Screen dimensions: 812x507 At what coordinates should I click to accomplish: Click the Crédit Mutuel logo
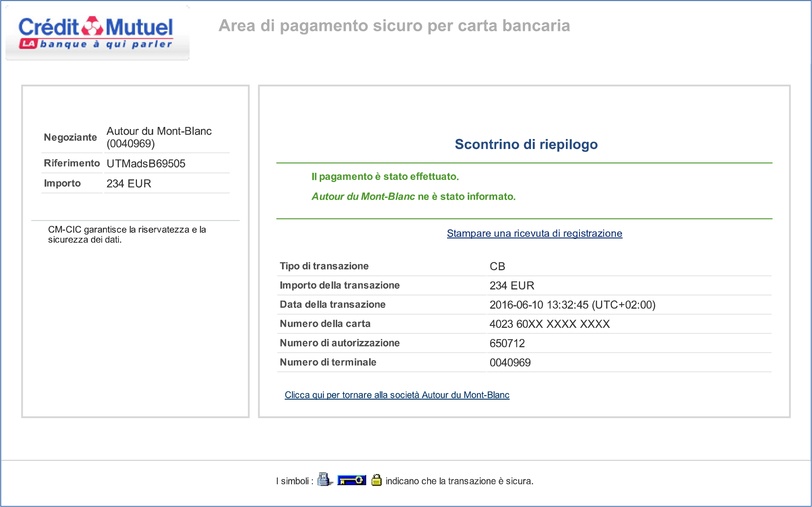97,33
